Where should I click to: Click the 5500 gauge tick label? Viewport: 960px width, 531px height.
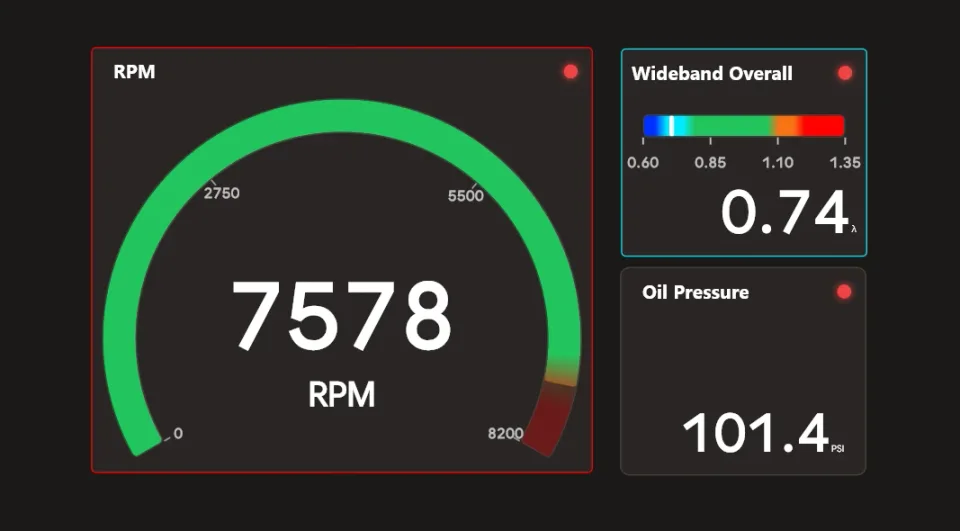point(466,196)
